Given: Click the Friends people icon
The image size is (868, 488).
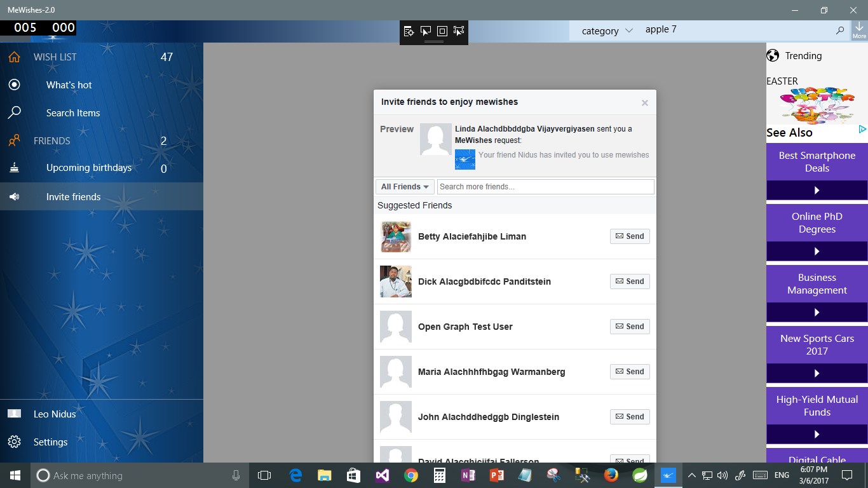Looking at the screenshot, I should click(x=14, y=140).
